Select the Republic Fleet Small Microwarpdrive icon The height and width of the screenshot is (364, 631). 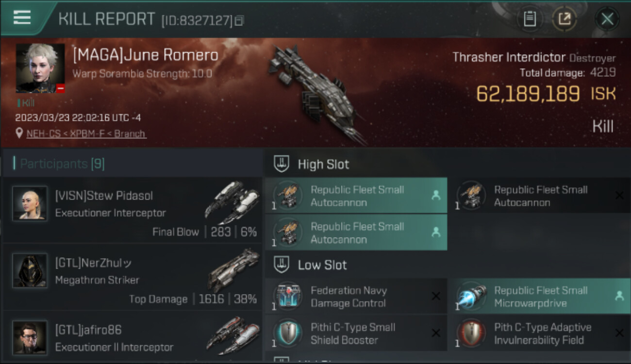coord(471,297)
